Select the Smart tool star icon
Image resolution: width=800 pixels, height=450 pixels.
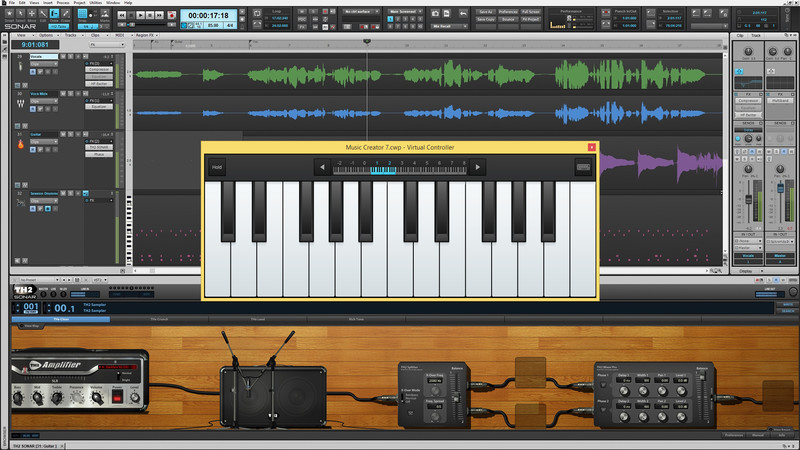click(x=9, y=13)
